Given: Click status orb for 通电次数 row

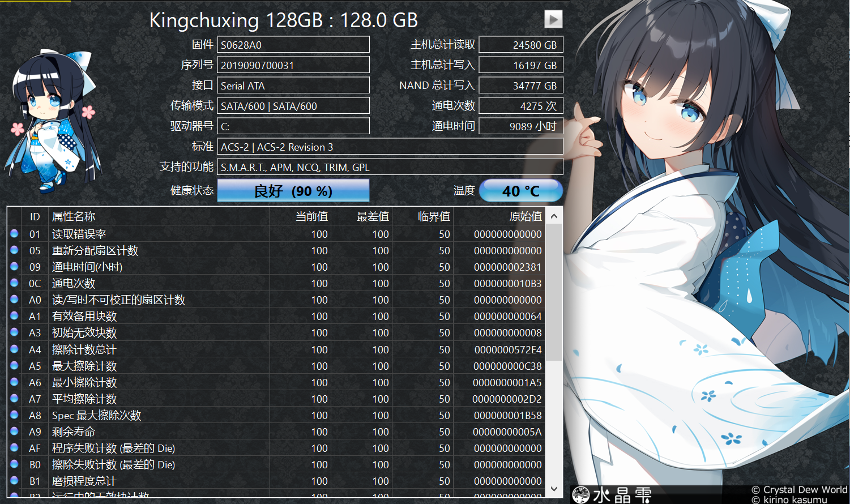Looking at the screenshot, I should 15,283.
